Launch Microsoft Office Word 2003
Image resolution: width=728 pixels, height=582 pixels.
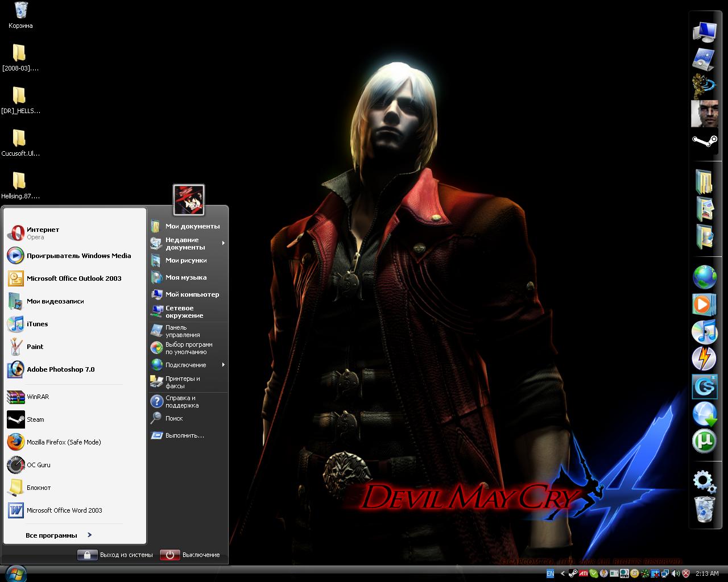[75, 510]
